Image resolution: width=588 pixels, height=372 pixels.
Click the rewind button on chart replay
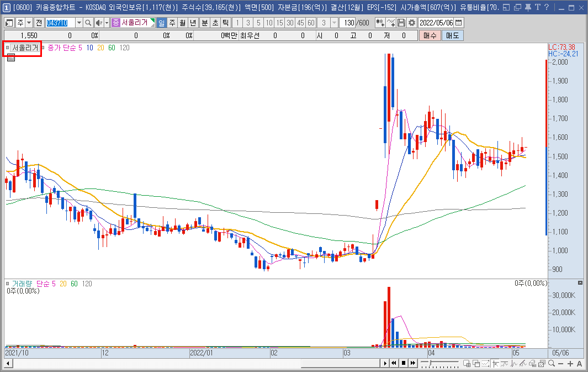394,363
